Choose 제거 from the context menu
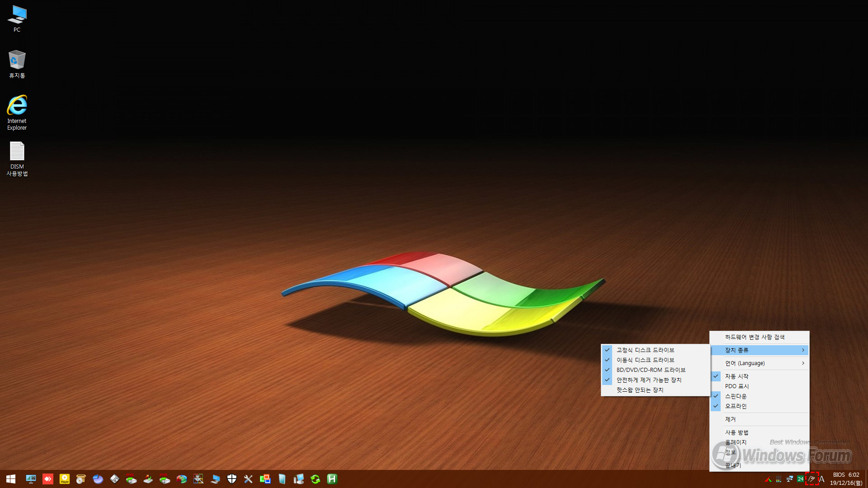Image resolution: width=868 pixels, height=488 pixels. [x=759, y=419]
